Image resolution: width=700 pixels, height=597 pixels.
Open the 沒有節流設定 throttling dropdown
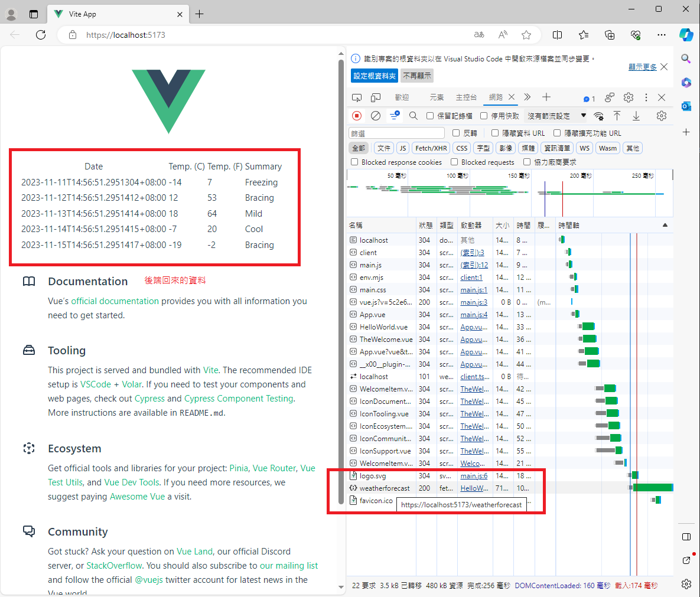point(556,116)
